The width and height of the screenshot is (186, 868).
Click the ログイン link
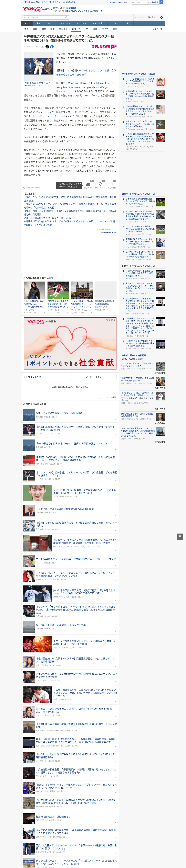[x=57, y=11]
